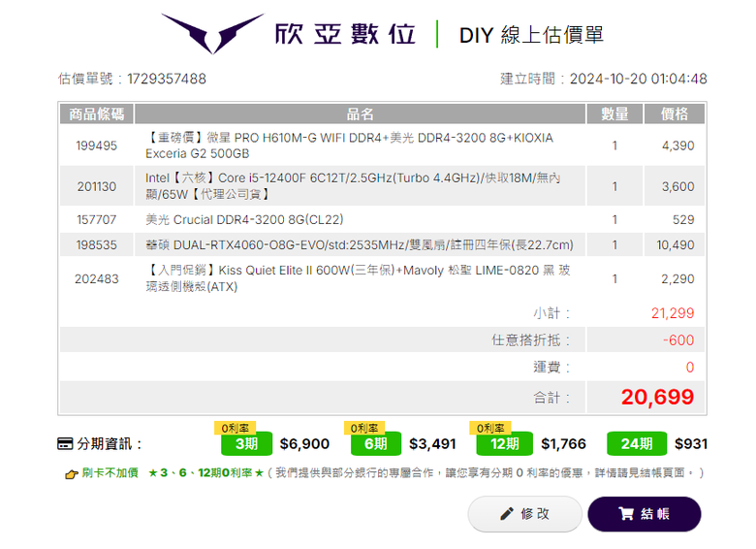Select the 12期 installment badge
Image resolution: width=756 pixels, height=549 pixels.
pos(504,444)
